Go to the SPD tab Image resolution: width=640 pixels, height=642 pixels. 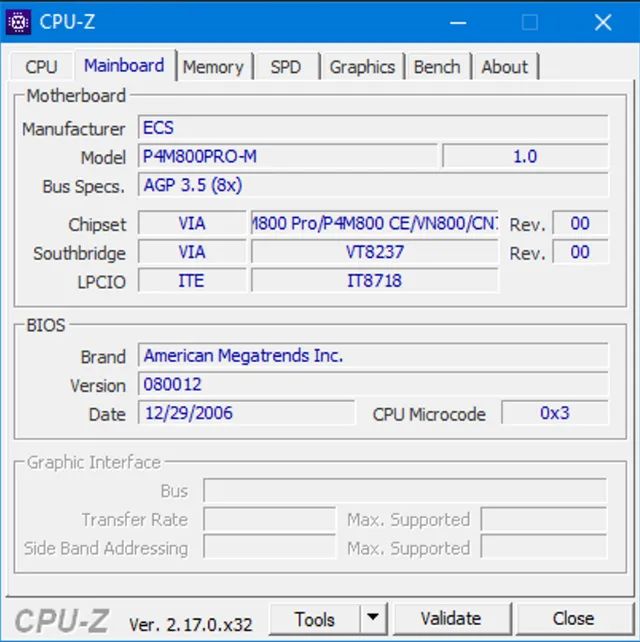pyautogui.click(x=286, y=67)
